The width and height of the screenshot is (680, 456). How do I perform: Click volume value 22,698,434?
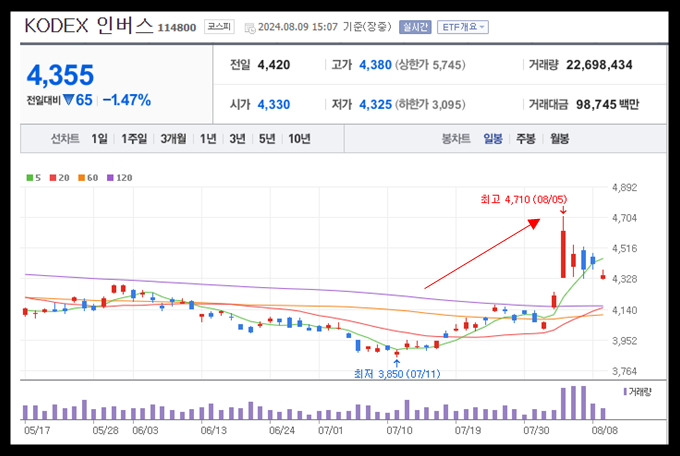599,65
